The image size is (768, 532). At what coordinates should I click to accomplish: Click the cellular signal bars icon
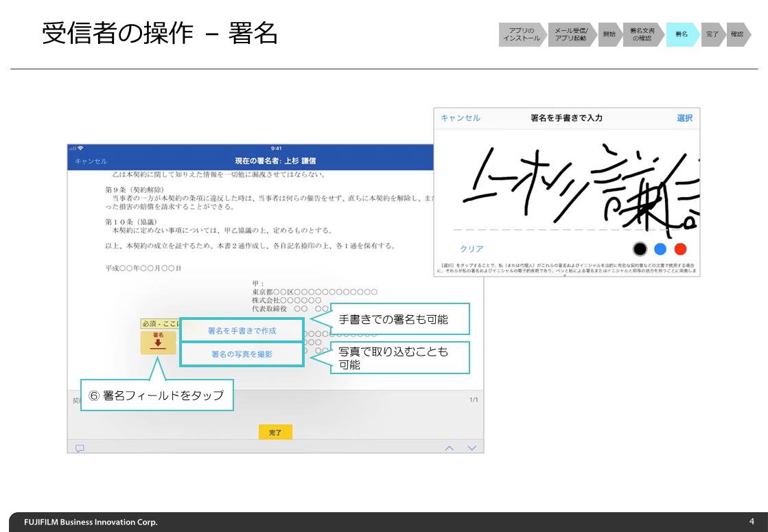74,147
